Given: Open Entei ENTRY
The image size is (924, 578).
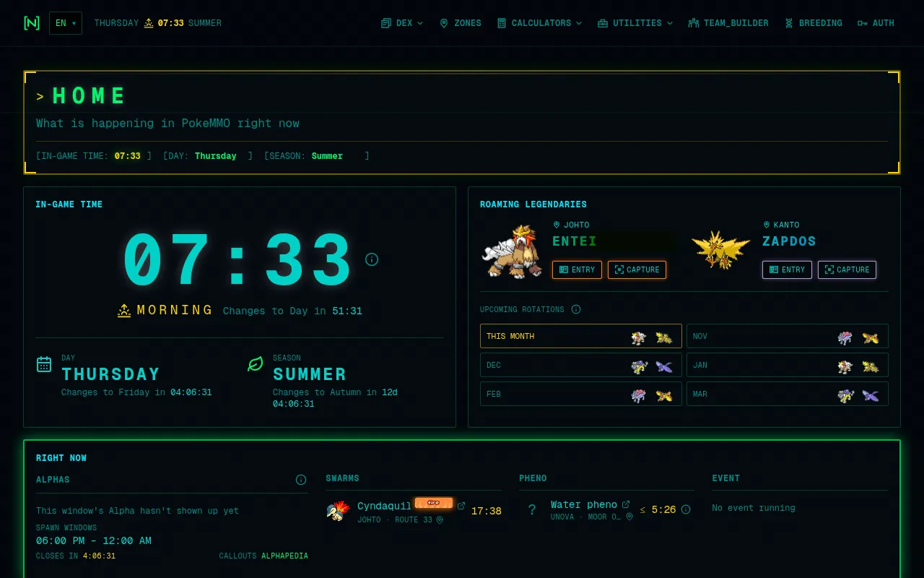Looking at the screenshot, I should click(577, 269).
